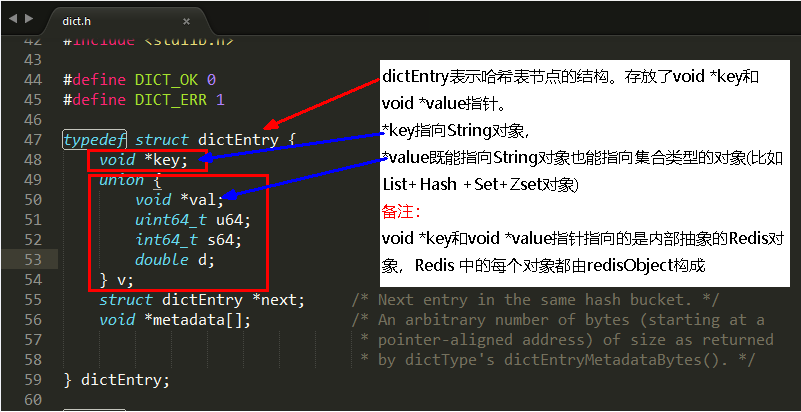Click the 'Next entry in the same hash bucket' comment

tap(535, 300)
